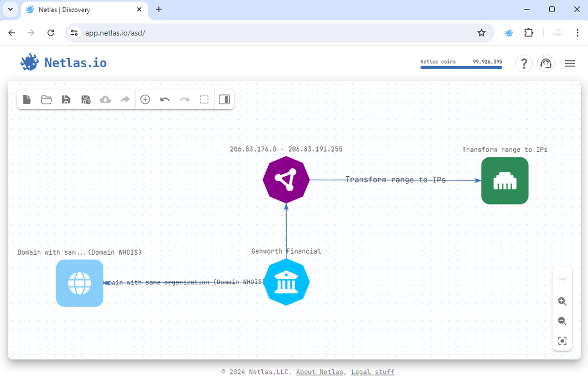This screenshot has height=384, width=588.
Task: Check the Netlas coins balance indicator
Action: coord(461,61)
